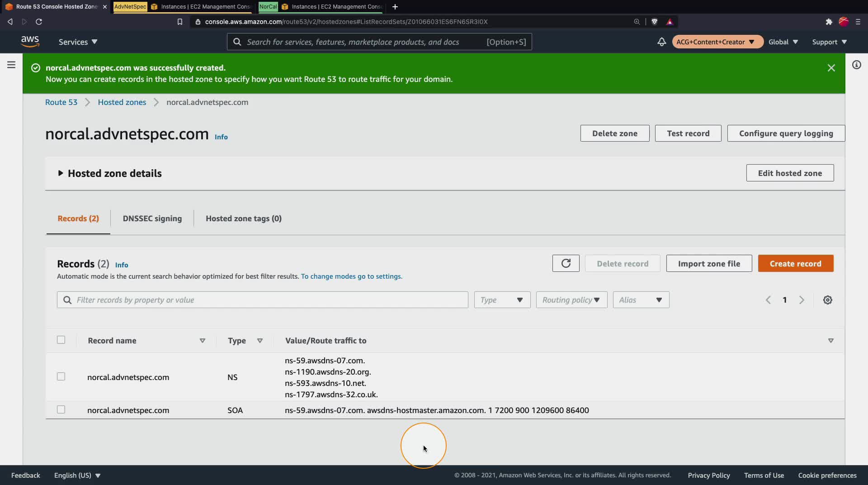Open the browser zoom magnifier icon
868x485 pixels.
637,22
